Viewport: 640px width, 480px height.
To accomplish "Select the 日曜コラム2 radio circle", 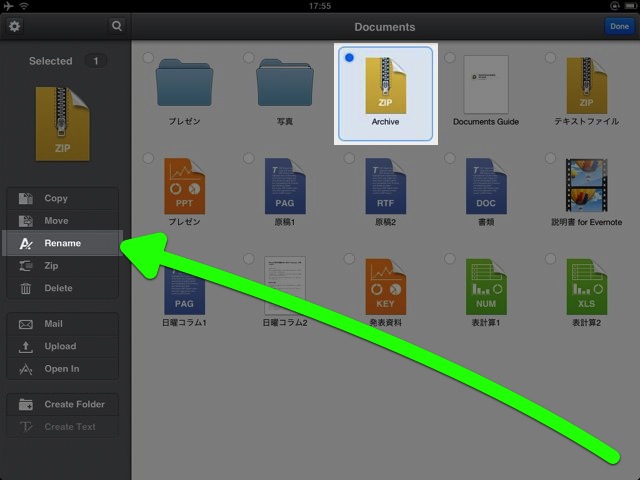I will [249, 258].
